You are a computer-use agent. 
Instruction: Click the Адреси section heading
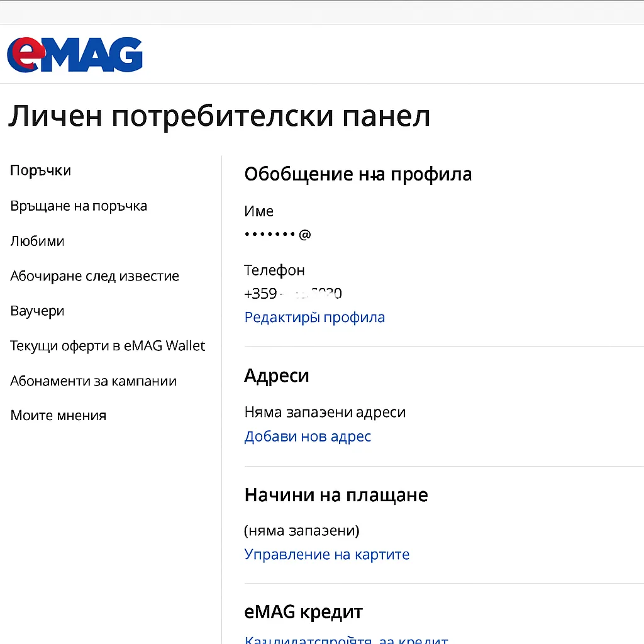276,376
